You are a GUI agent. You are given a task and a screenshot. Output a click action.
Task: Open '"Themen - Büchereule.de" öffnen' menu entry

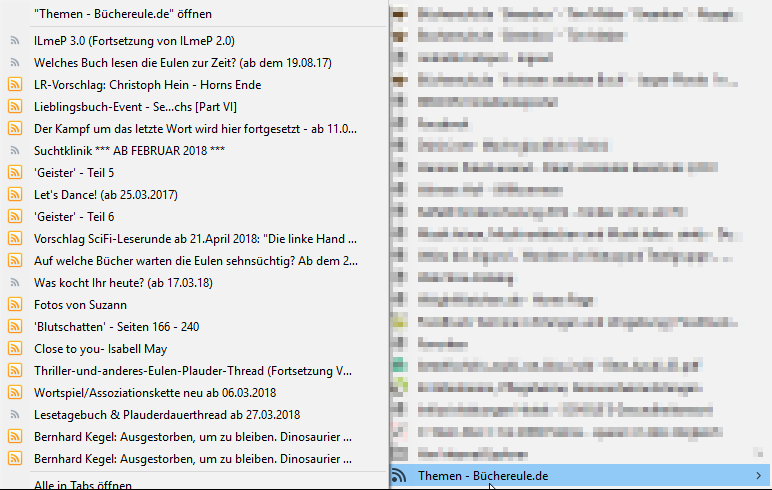pos(123,14)
